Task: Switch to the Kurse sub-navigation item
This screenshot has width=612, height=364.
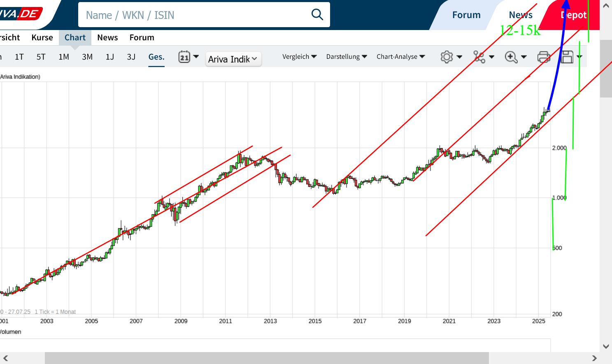Action: [x=42, y=37]
